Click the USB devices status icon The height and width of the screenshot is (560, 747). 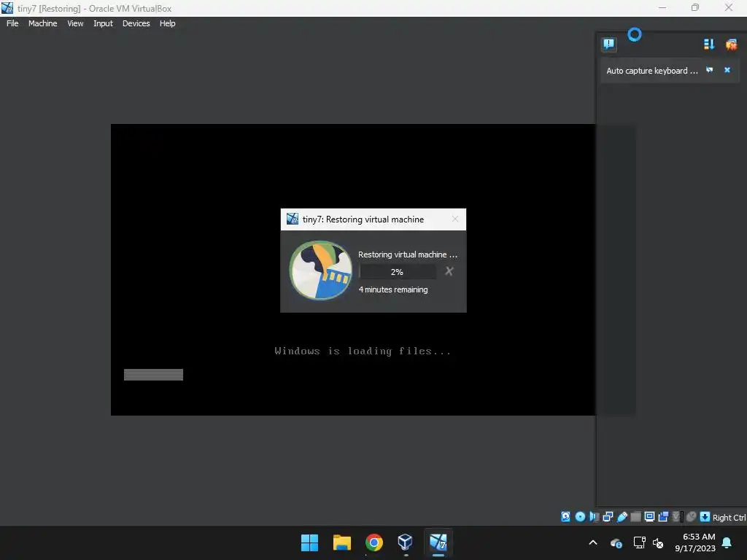pos(622,517)
